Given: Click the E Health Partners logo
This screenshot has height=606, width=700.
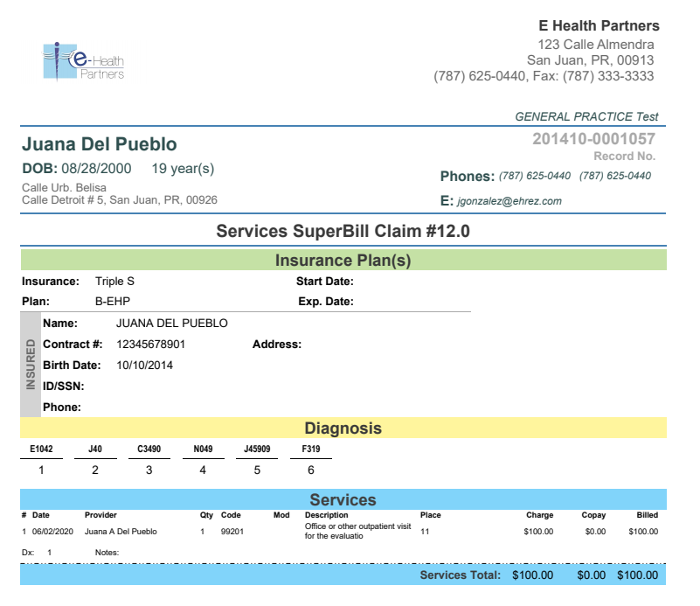Looking at the screenshot, I should [x=85, y=61].
